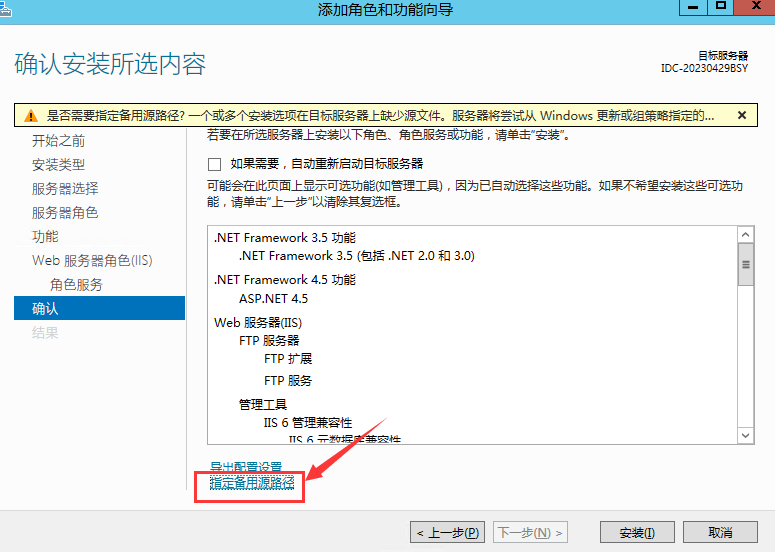Select the FTP 扩展 entry
This screenshot has height=552, width=775.
(288, 359)
